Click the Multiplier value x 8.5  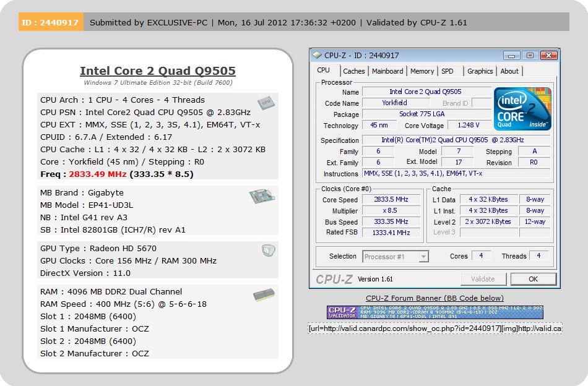[391, 210]
